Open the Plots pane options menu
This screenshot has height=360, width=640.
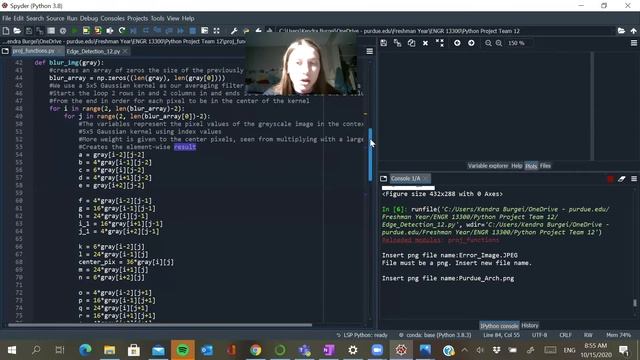pyautogui.click(x=634, y=43)
